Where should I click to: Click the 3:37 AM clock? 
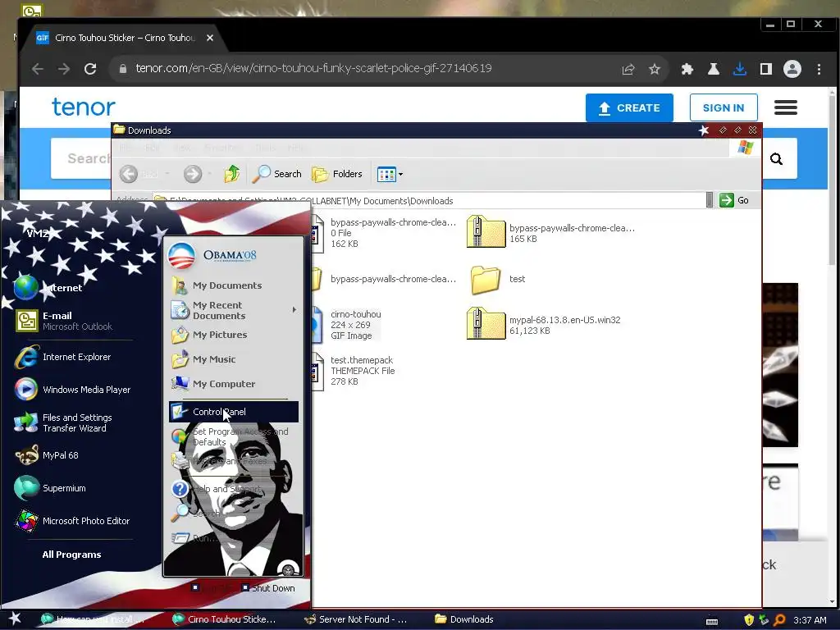(x=810, y=620)
